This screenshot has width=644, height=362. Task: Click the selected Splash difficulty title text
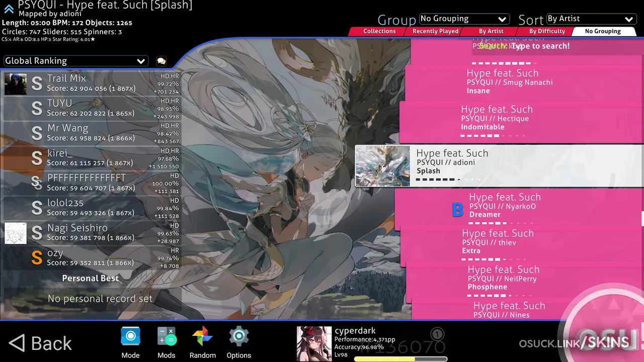click(x=452, y=153)
